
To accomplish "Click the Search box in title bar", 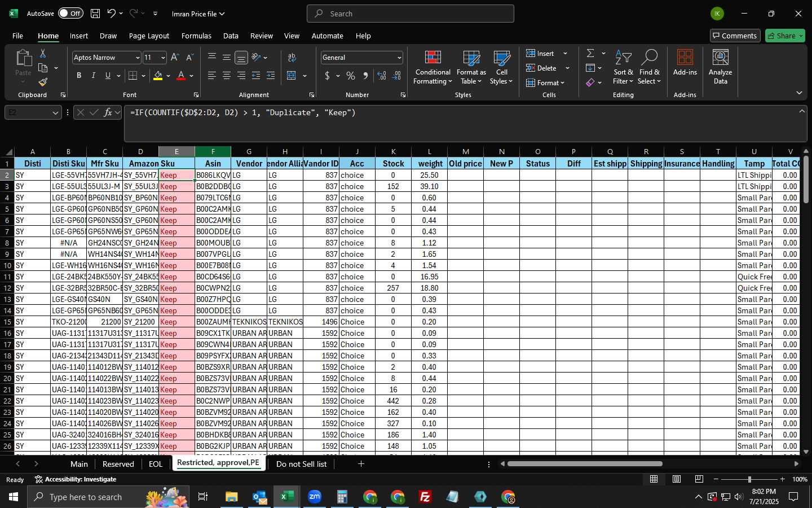I will point(411,14).
